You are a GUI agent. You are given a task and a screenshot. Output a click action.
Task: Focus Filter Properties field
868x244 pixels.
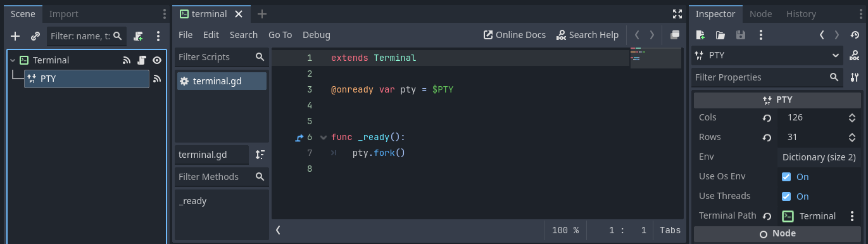pyautogui.click(x=767, y=77)
